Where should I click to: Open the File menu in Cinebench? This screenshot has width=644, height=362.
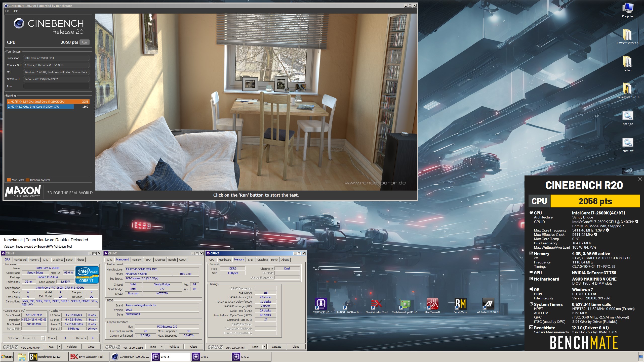pyautogui.click(x=7, y=11)
